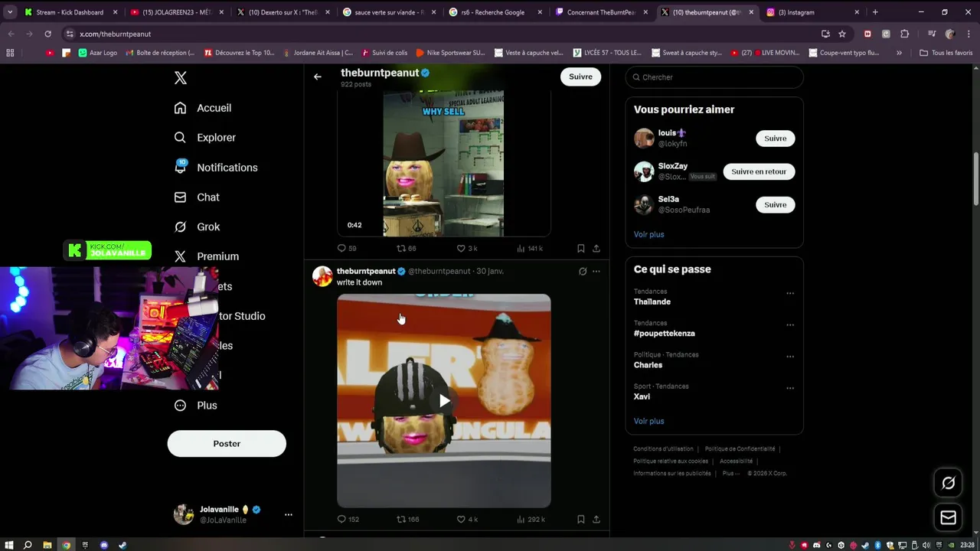The height and width of the screenshot is (551, 980).
Task: Open Grok icon on 'write it down' post
Action: pyautogui.click(x=583, y=271)
